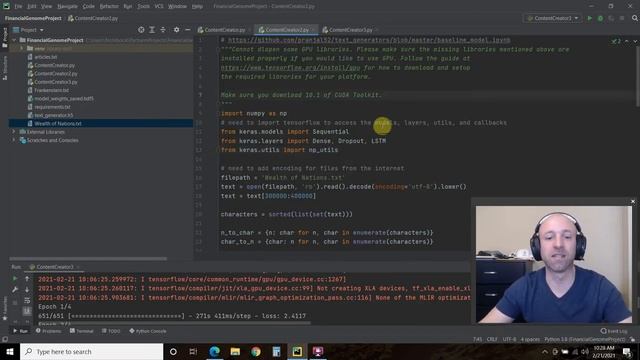Open Event Log
This screenshot has height=360, width=640.
[614, 331]
